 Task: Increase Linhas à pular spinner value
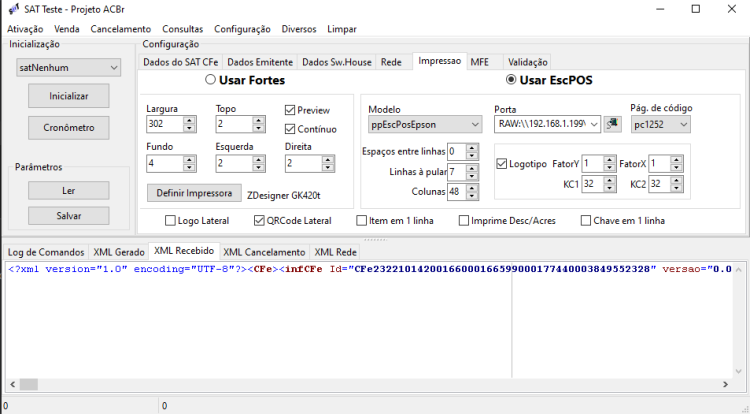click(472, 168)
